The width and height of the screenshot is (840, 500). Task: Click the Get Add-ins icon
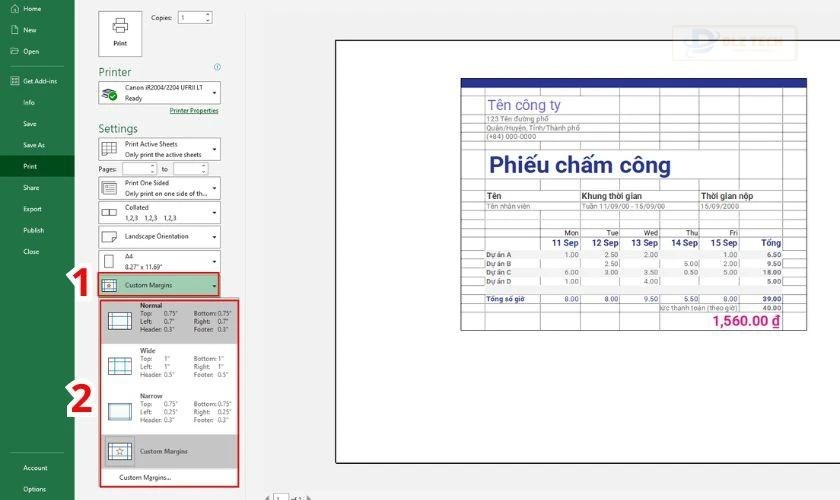13,81
